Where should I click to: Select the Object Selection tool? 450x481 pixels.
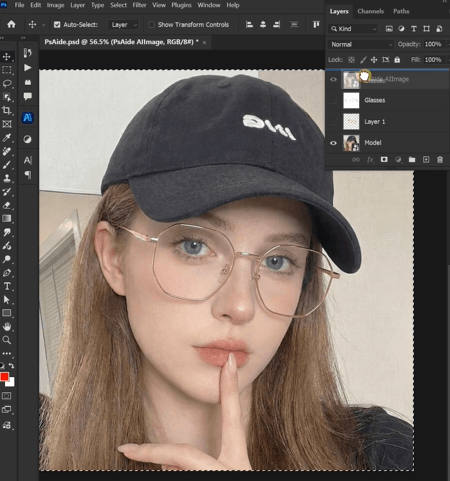tap(7, 97)
